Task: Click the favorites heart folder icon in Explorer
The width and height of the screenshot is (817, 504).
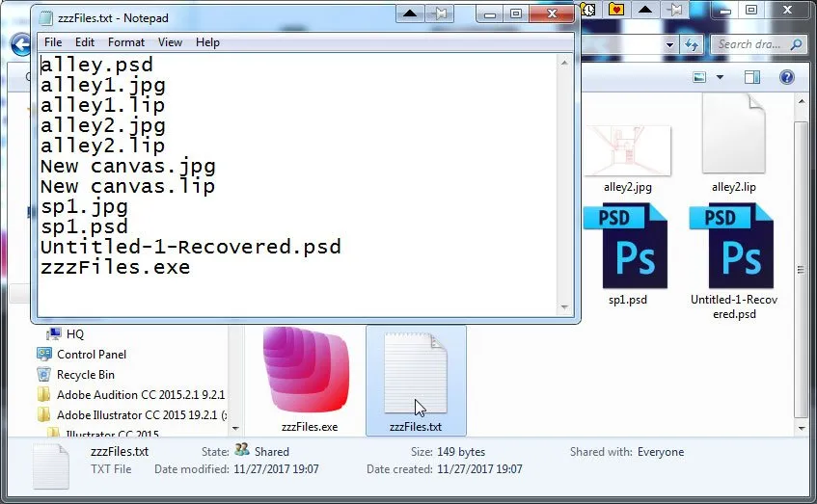Action: [x=616, y=10]
